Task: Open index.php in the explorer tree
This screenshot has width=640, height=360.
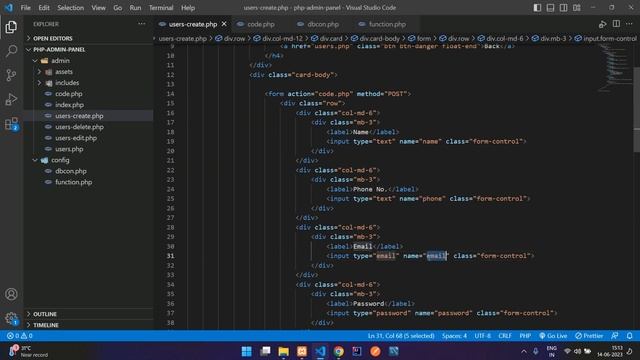Action: pos(89,104)
